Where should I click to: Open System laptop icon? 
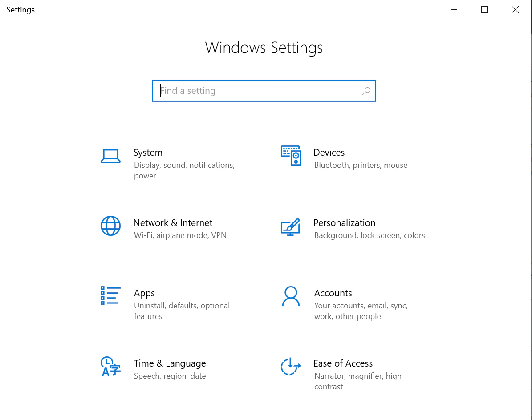point(110,156)
